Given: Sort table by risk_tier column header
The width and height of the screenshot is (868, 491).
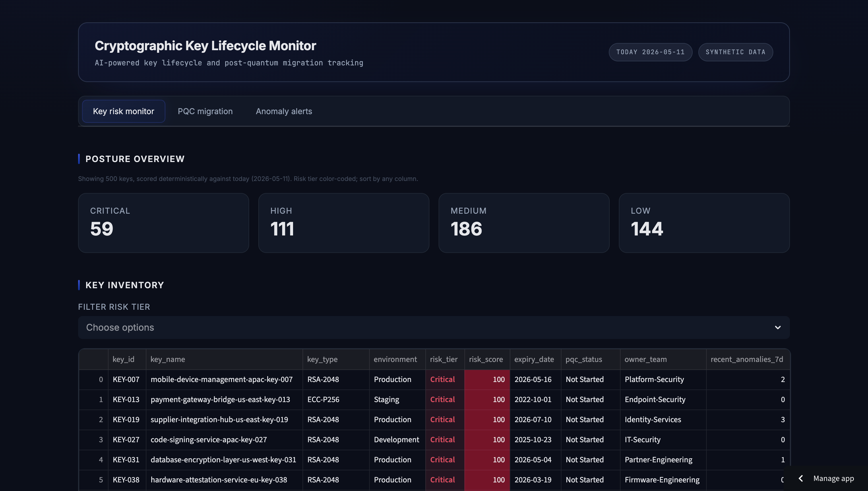Looking at the screenshot, I should click(445, 359).
